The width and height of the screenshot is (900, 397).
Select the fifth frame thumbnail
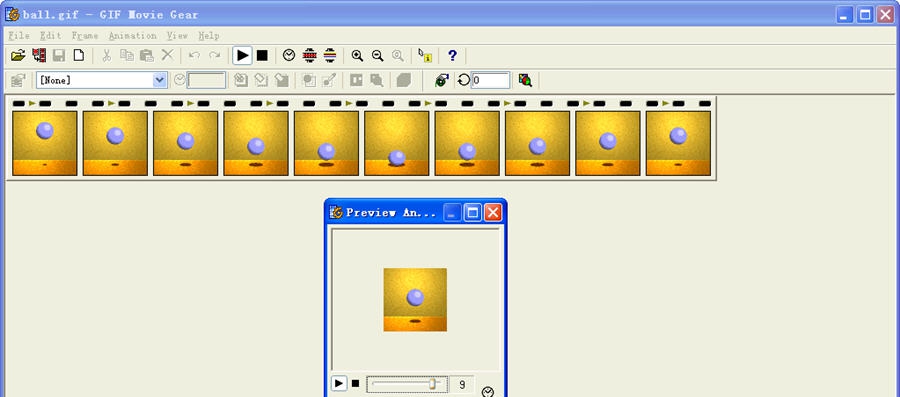pos(326,143)
